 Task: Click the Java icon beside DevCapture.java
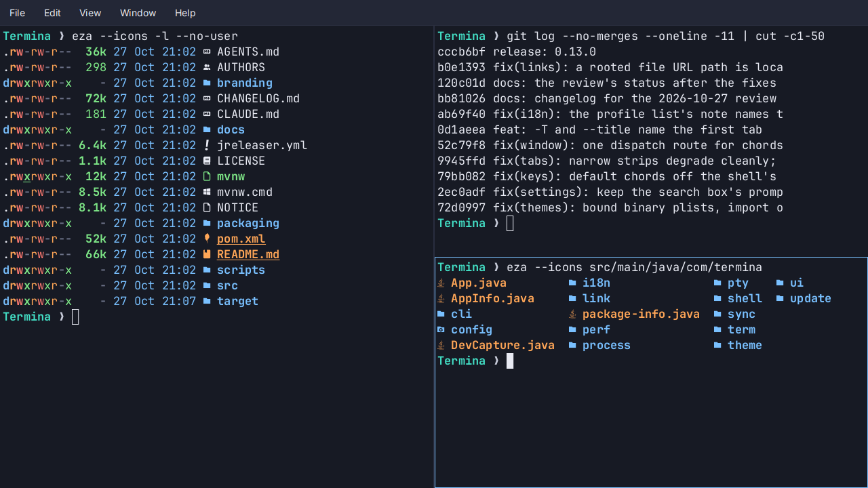pyautogui.click(x=441, y=345)
